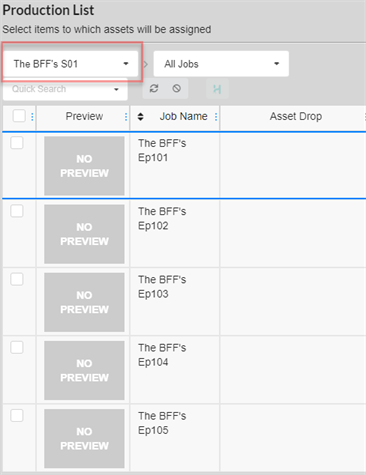The width and height of the screenshot is (366, 475).
Task: Open Preview column options dots
Action: 126,116
